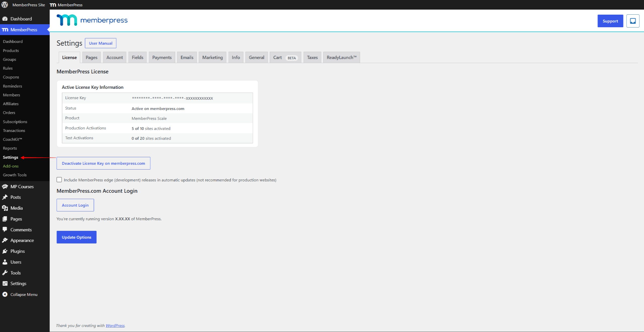Image resolution: width=644 pixels, height=332 pixels.
Task: Open the Taxes tab
Action: [312, 58]
